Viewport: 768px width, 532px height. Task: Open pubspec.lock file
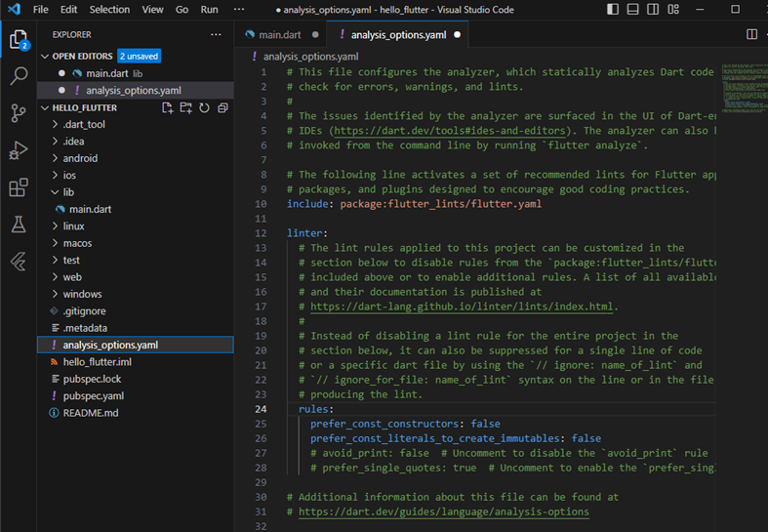pos(92,379)
